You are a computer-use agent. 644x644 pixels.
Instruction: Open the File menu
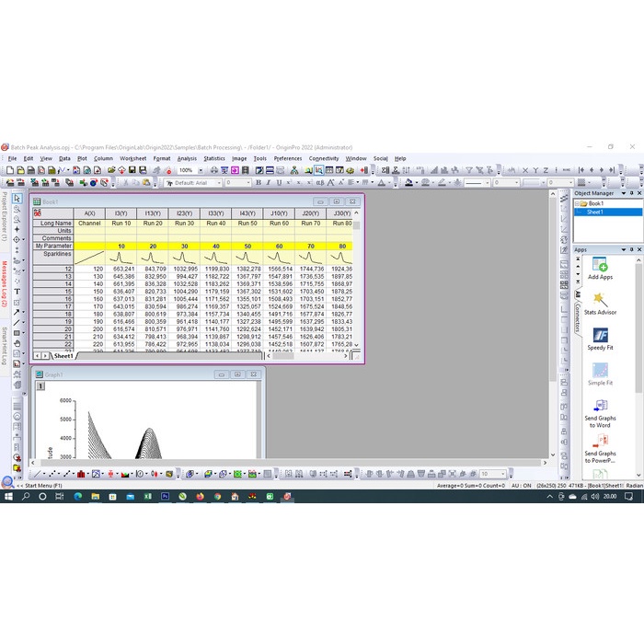[12, 158]
